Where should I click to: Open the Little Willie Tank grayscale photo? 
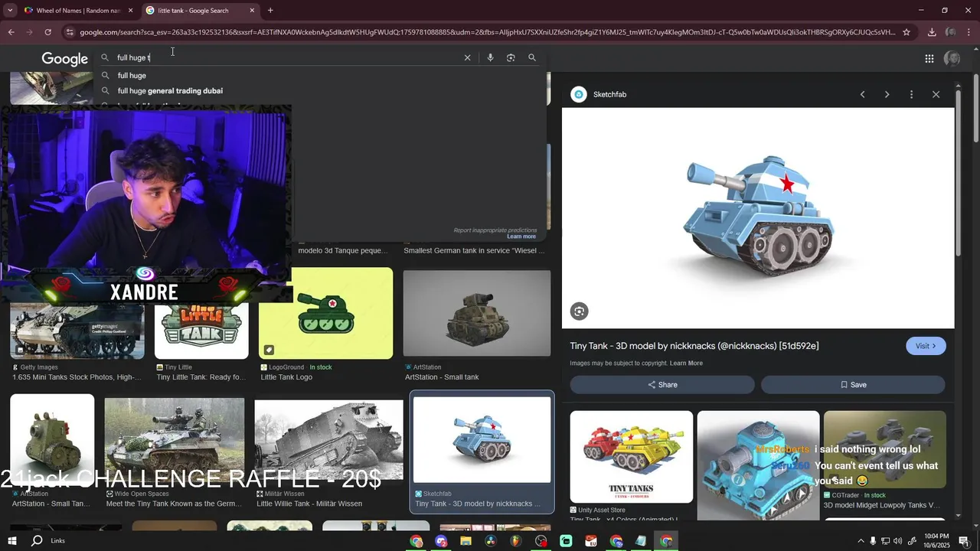328,442
